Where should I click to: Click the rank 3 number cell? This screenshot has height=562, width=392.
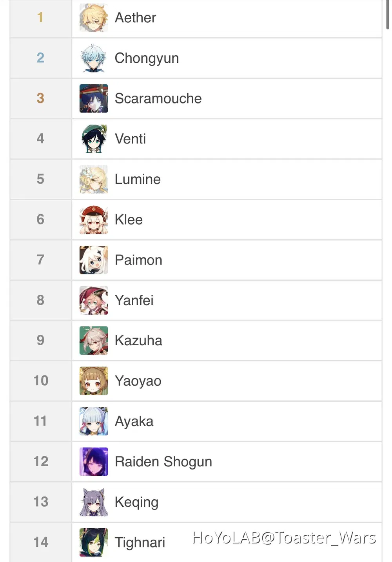pos(41,98)
